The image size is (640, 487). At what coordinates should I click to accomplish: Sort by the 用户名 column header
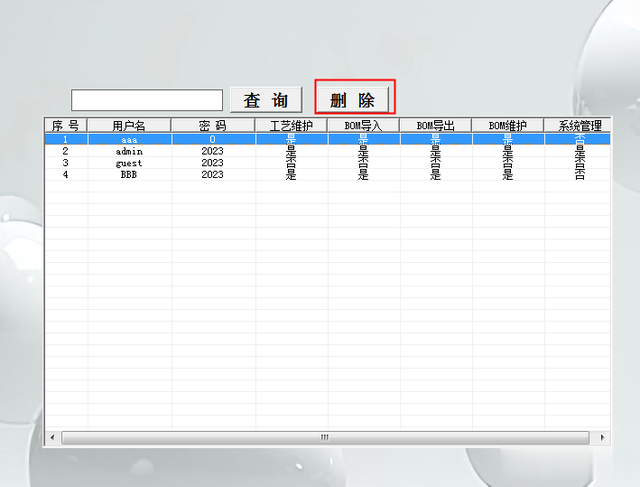pos(129,125)
